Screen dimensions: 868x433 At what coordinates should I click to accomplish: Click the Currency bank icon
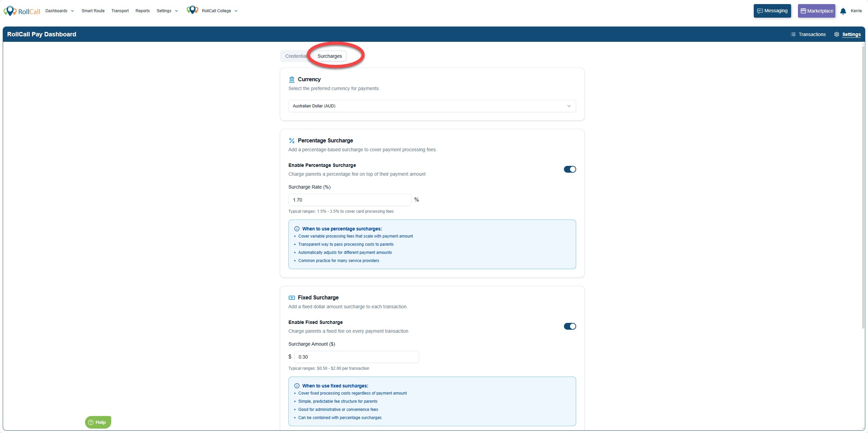click(x=291, y=80)
